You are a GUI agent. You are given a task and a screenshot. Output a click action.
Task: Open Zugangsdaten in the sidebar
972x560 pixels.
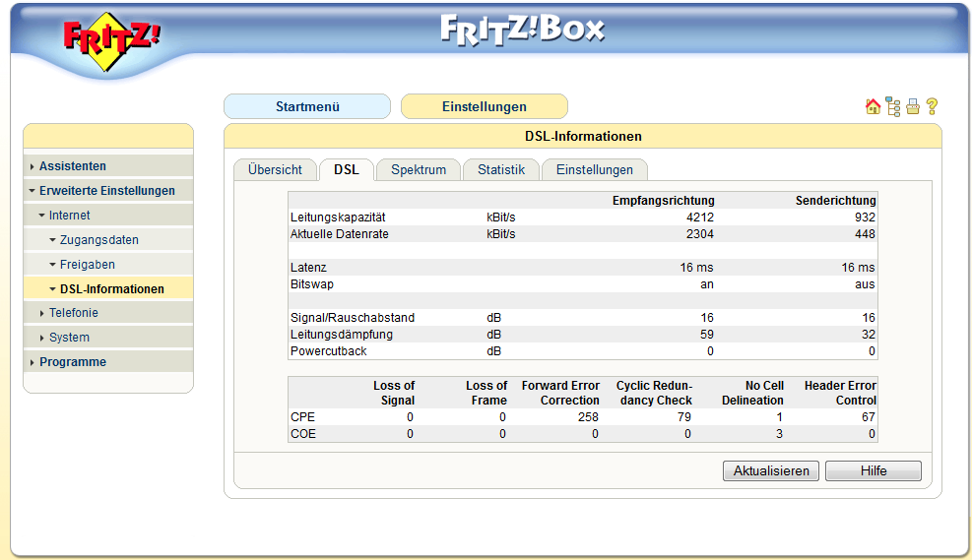coord(99,240)
